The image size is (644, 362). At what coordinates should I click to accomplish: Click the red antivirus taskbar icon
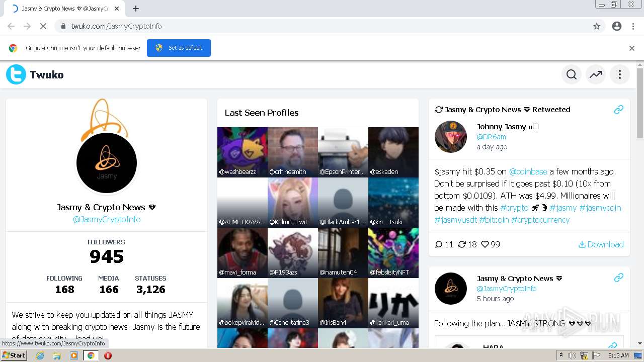point(108,355)
